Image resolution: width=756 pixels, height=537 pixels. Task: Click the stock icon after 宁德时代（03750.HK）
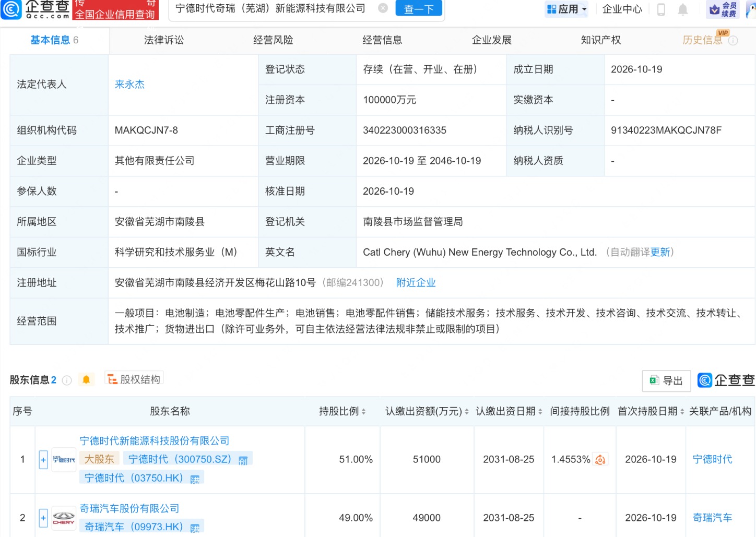click(195, 479)
